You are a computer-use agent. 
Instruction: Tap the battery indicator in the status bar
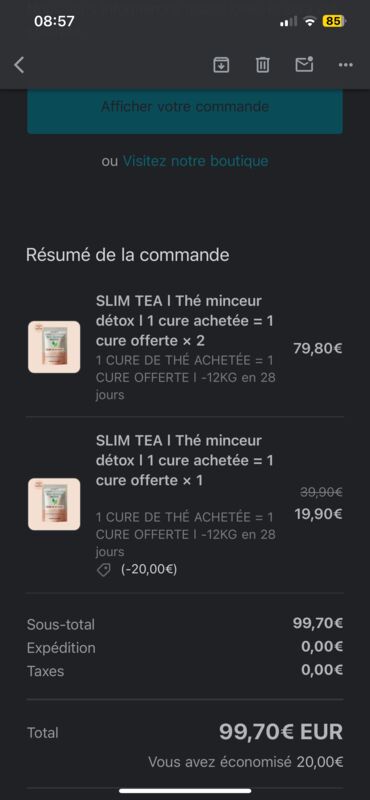(x=334, y=21)
